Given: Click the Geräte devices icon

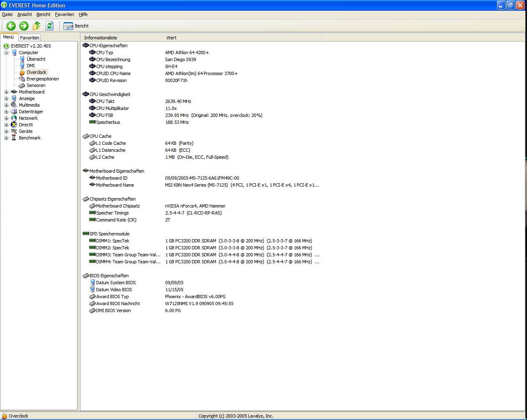Looking at the screenshot, I should 14,131.
